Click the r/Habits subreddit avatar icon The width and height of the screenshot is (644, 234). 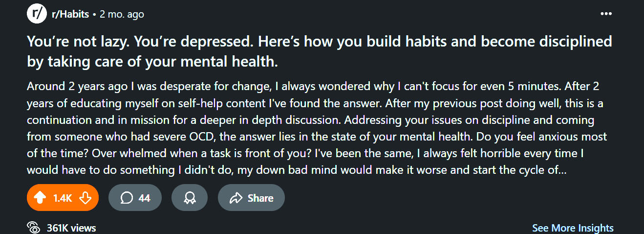click(36, 14)
